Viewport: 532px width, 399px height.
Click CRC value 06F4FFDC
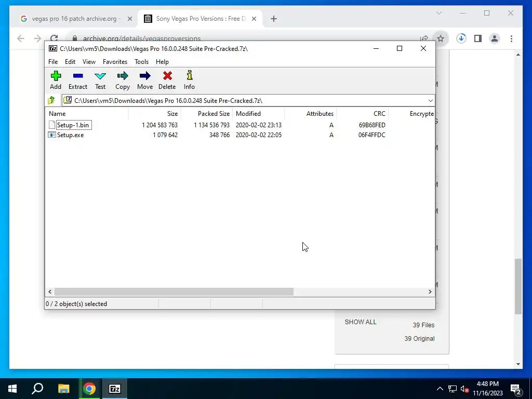371,135
